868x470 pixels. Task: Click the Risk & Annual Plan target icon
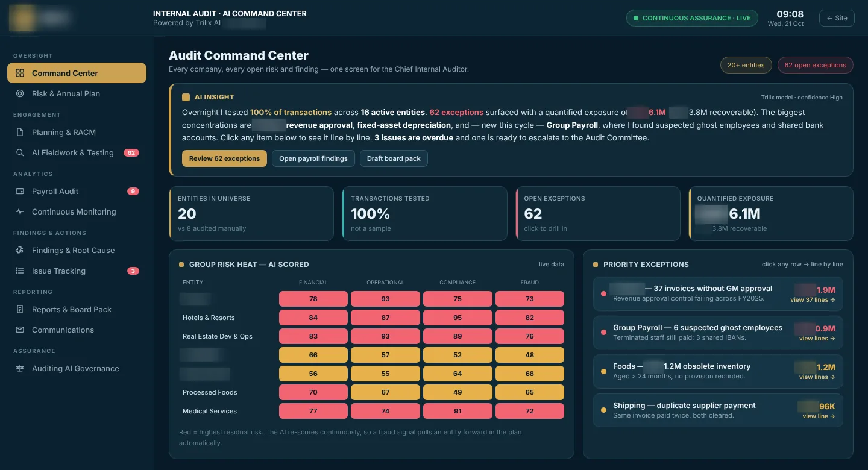pyautogui.click(x=20, y=93)
